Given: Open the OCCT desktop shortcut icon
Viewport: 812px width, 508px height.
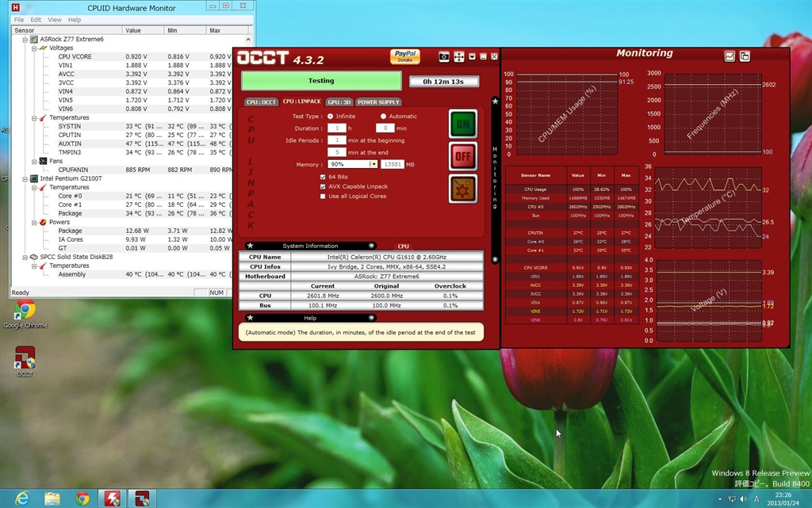Looking at the screenshot, I should [25, 361].
